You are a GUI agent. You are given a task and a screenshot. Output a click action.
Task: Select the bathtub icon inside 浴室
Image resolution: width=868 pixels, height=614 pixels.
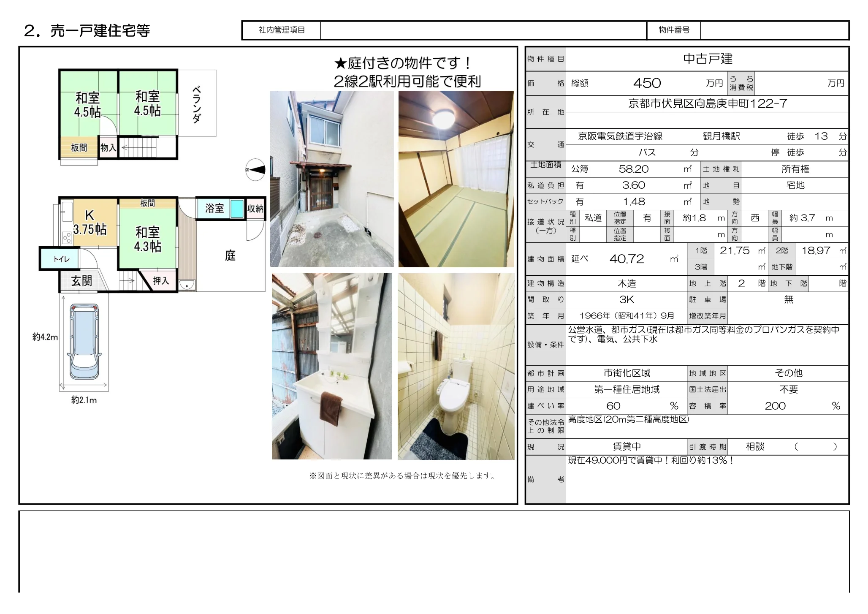236,209
